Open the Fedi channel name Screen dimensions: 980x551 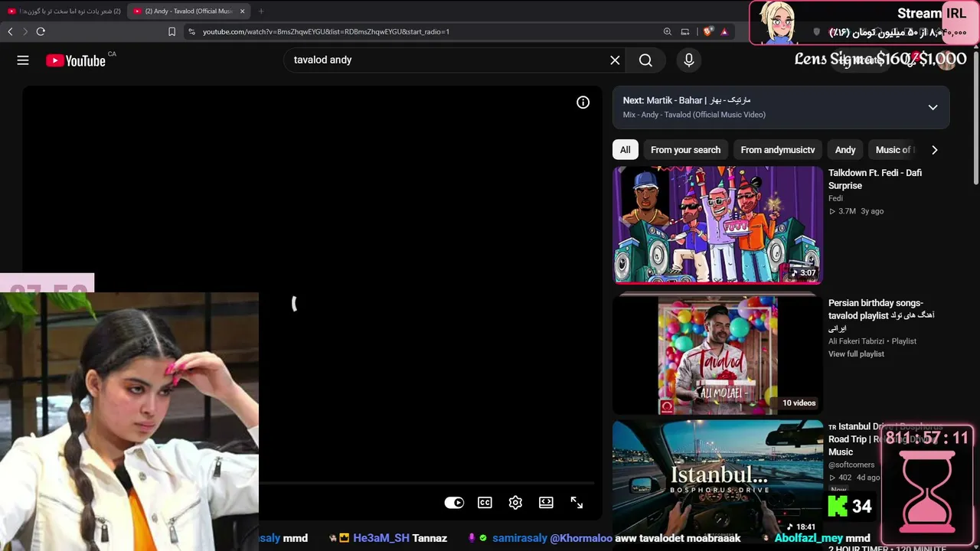pyautogui.click(x=835, y=198)
